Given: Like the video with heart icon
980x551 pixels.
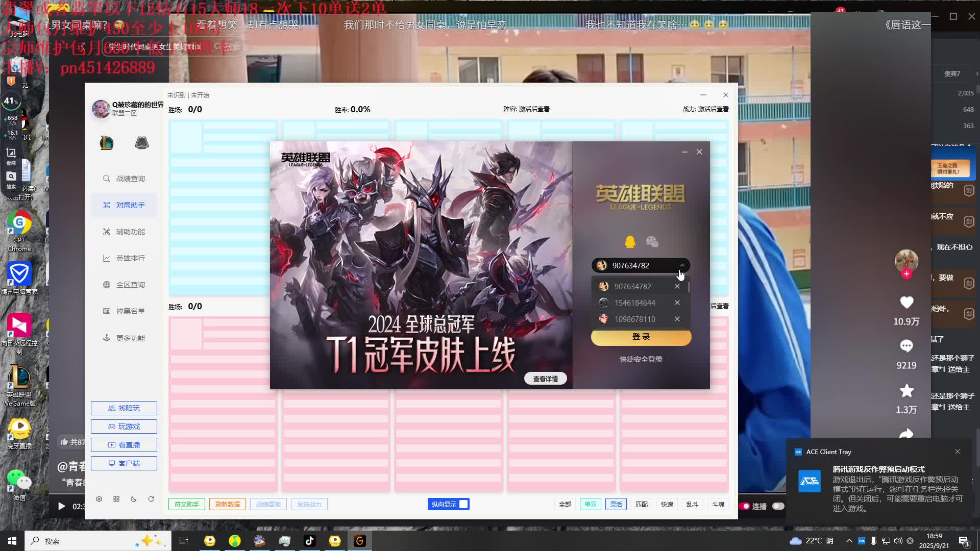Looking at the screenshot, I should [906, 303].
